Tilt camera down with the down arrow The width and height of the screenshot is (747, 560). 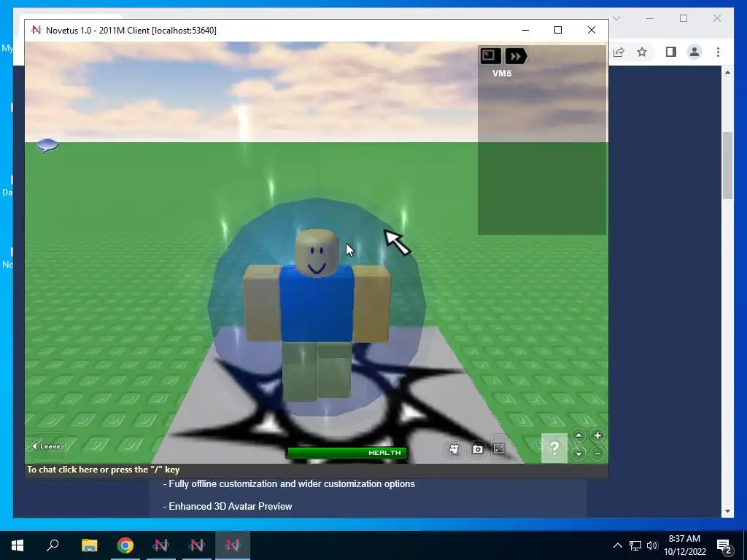click(x=578, y=454)
